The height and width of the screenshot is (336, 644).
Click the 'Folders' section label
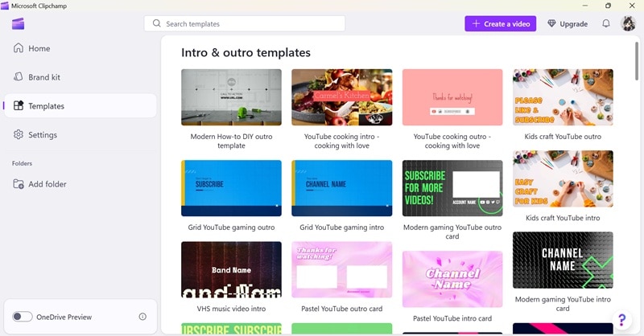tap(22, 163)
